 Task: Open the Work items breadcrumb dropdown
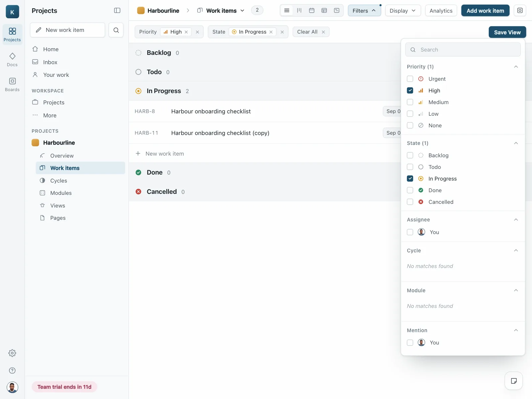[x=221, y=11]
